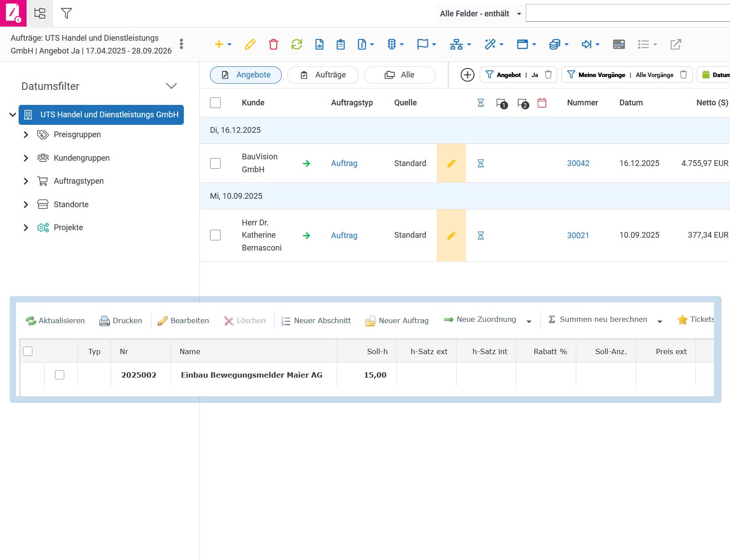
Task: Expand the Preisgruppen tree node
Action: click(x=26, y=135)
